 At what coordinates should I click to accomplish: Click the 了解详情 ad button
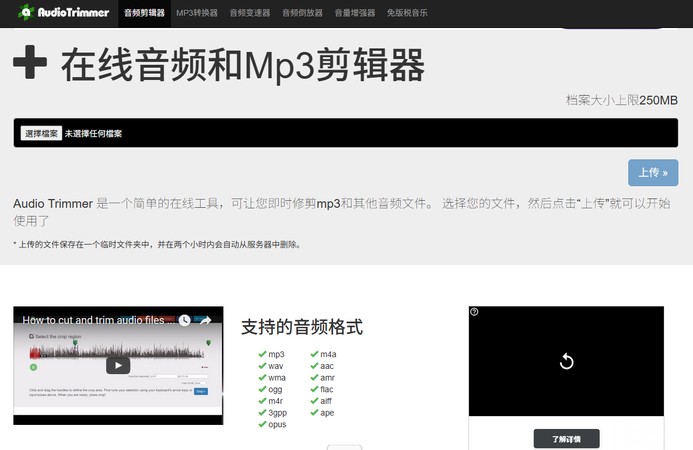[567, 439]
